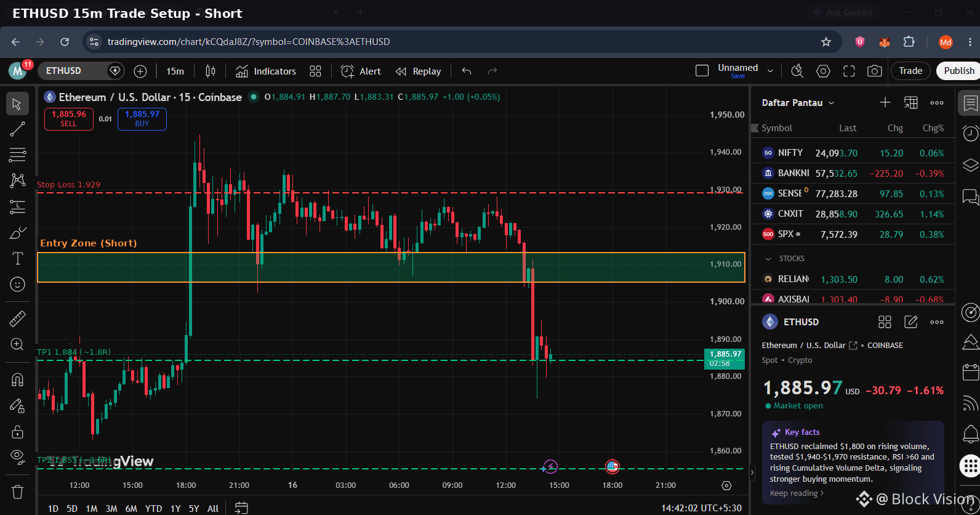Select the 1D date range tab

(53, 508)
